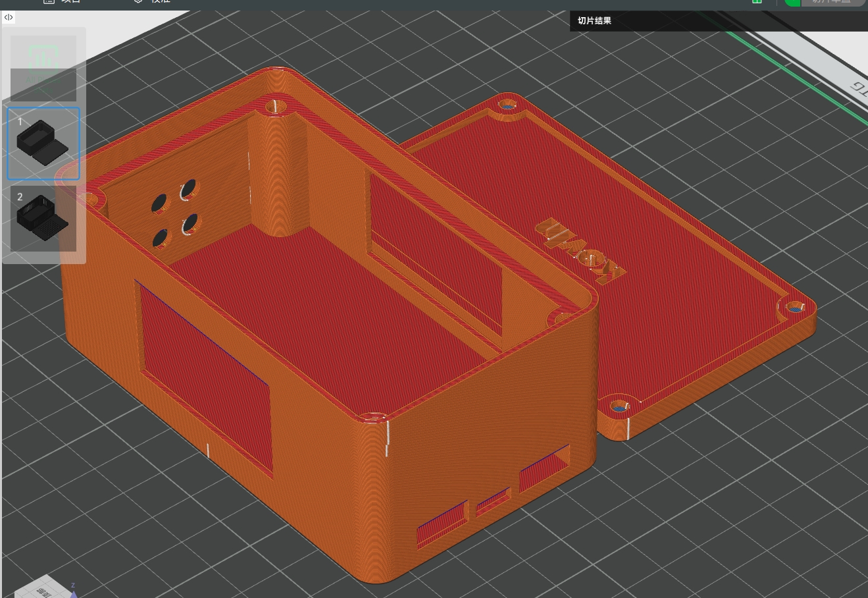This screenshot has height=598, width=868.
Task: Click the sidebar collapse arrows icon
Action: click(x=9, y=17)
